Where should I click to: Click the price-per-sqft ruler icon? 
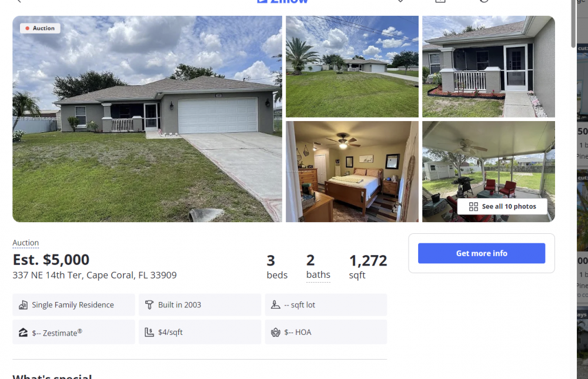coord(149,332)
